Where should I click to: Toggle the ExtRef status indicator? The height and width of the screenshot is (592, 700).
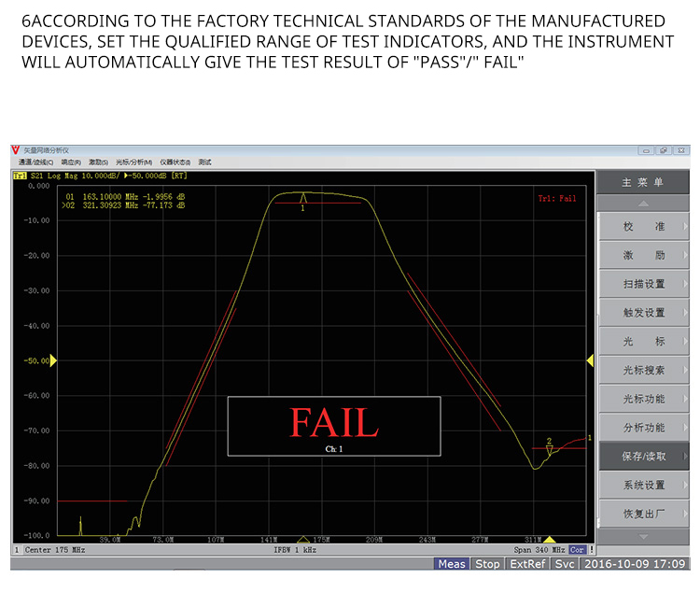coord(526,564)
